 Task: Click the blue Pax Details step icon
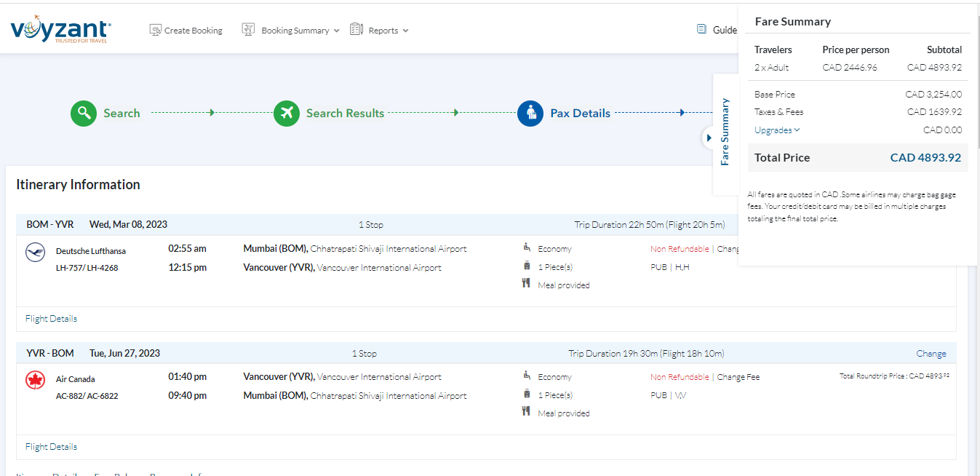[530, 114]
